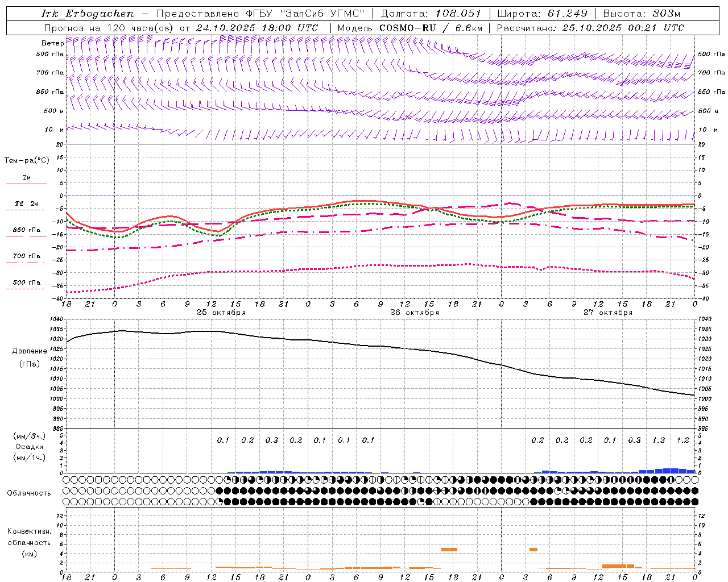This screenshot has width=728, height=582.
Task: Click the date label 27 октября
Action: [608, 312]
